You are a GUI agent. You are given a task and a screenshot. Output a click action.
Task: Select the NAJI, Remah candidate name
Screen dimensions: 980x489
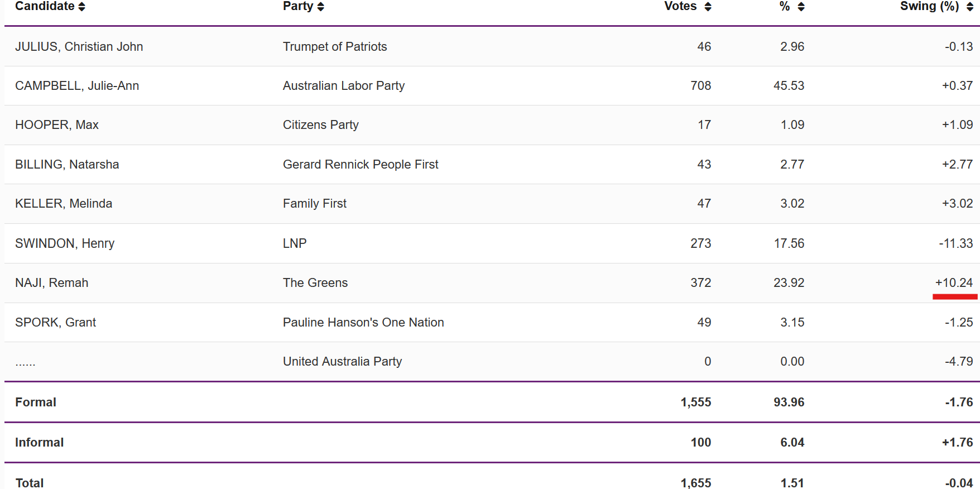coord(51,283)
